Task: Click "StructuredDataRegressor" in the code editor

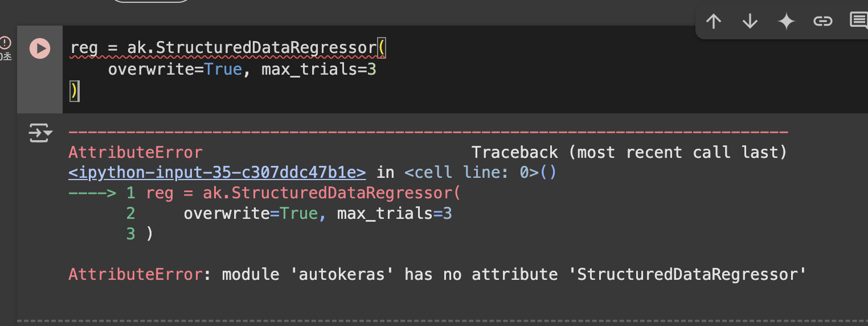Action: coord(267,48)
